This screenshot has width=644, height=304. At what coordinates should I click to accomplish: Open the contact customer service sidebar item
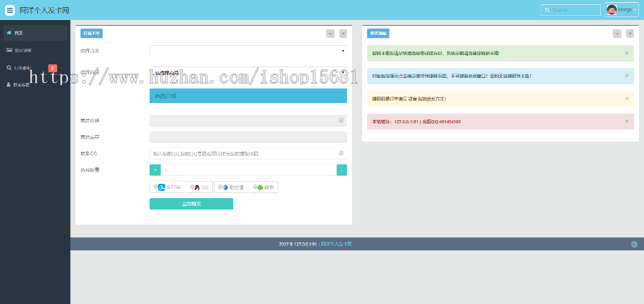[35, 85]
